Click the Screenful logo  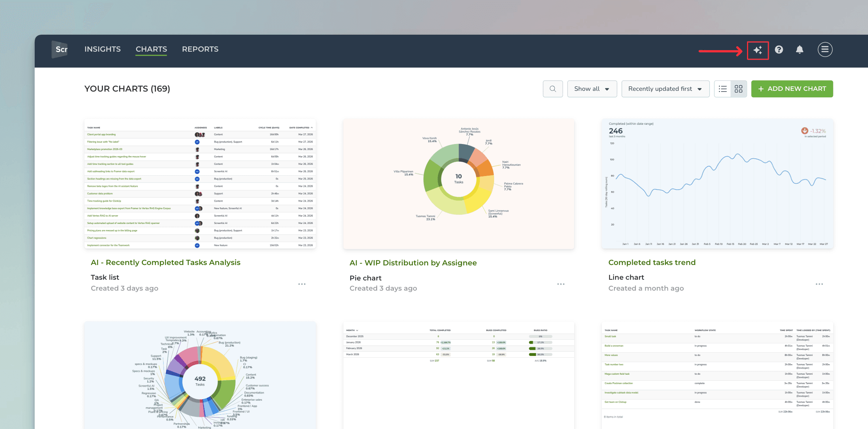(60, 49)
